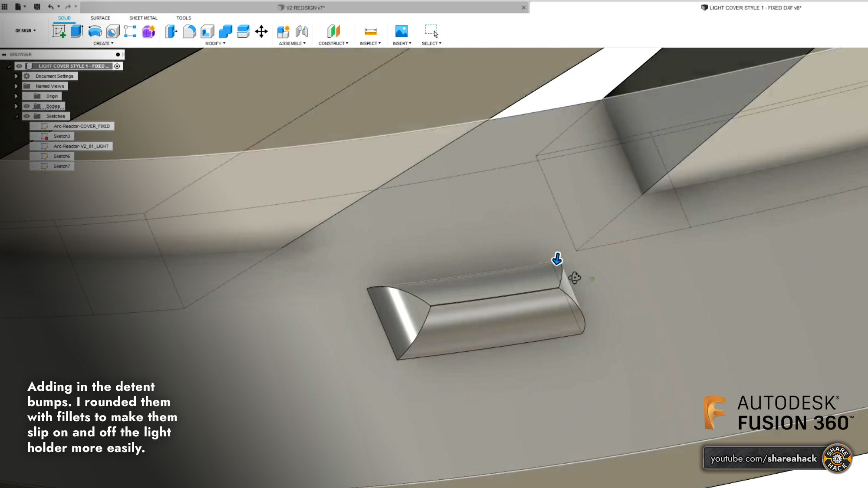
Task: Expand the Document Settings node
Action: (x=16, y=76)
